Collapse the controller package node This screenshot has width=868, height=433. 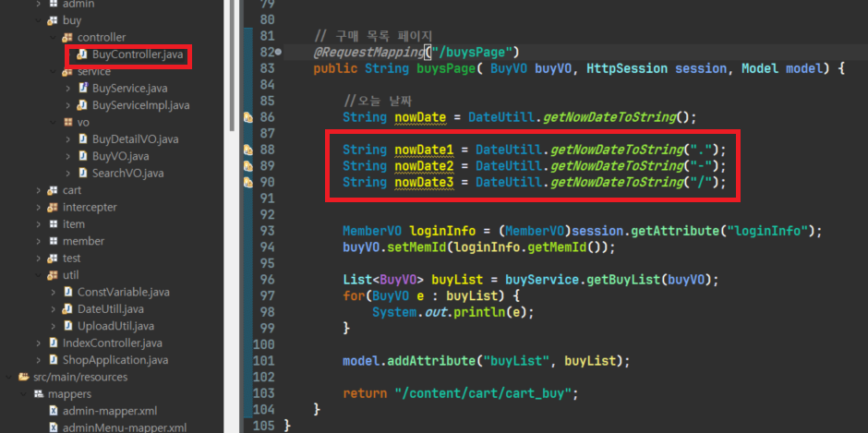(x=54, y=38)
